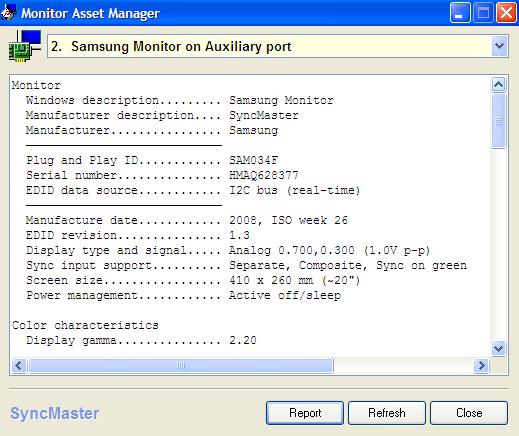The image size is (519, 436).
Task: Click the horizontal scrollbar right arrow
Action: click(x=481, y=366)
